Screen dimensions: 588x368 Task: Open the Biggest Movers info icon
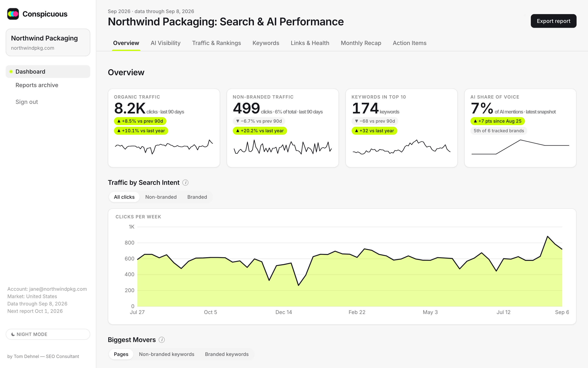[x=162, y=340]
